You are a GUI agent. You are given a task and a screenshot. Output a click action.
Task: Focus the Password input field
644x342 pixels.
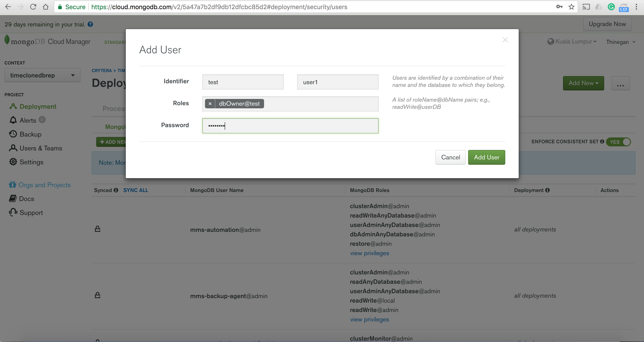(290, 126)
